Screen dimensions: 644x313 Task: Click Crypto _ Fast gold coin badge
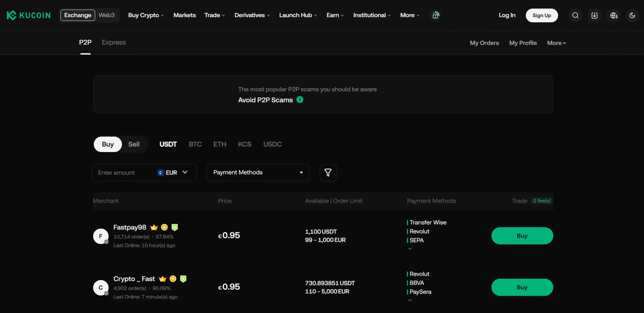coord(173,279)
